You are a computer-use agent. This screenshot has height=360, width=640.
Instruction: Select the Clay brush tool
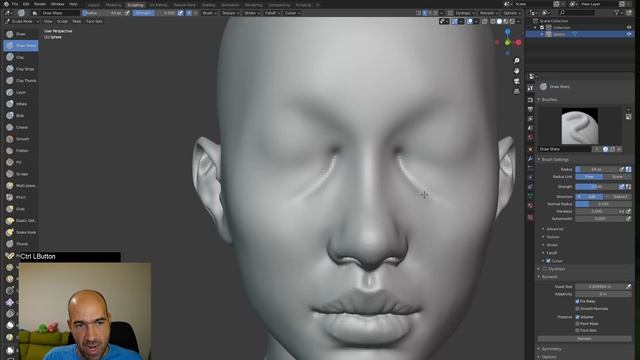coord(21,58)
